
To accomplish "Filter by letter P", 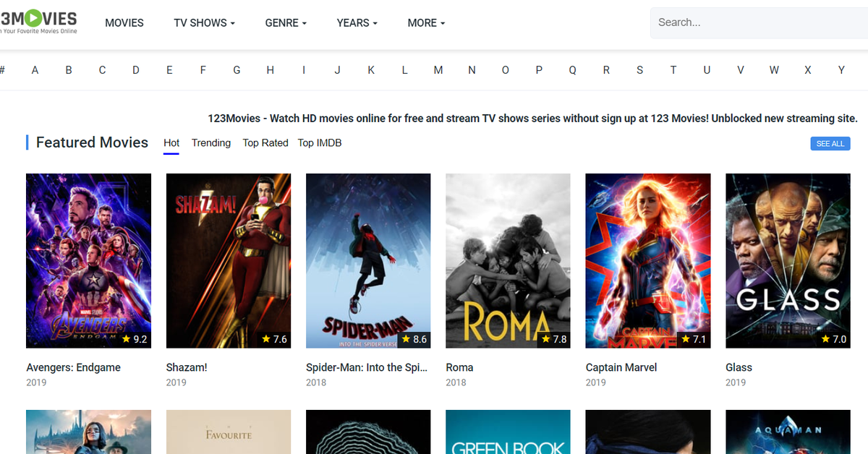I will tap(539, 70).
